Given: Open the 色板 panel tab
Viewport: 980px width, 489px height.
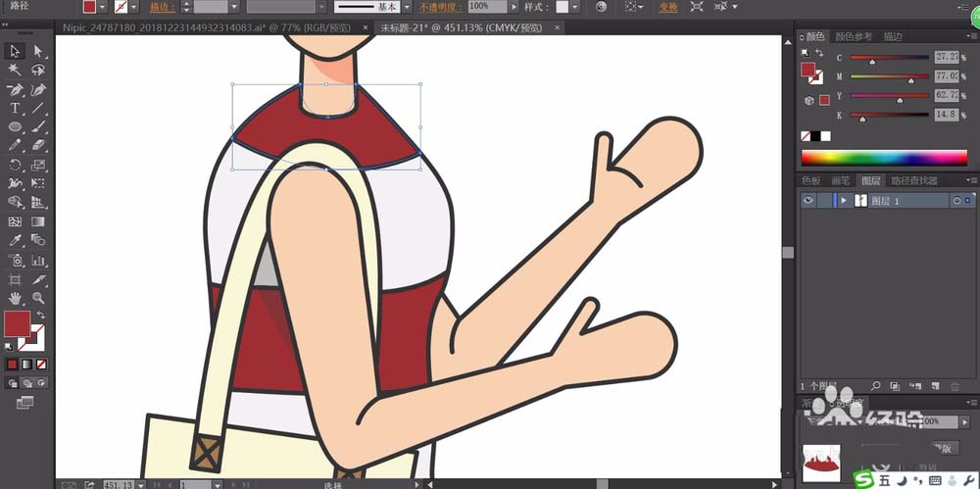Looking at the screenshot, I should (x=810, y=180).
